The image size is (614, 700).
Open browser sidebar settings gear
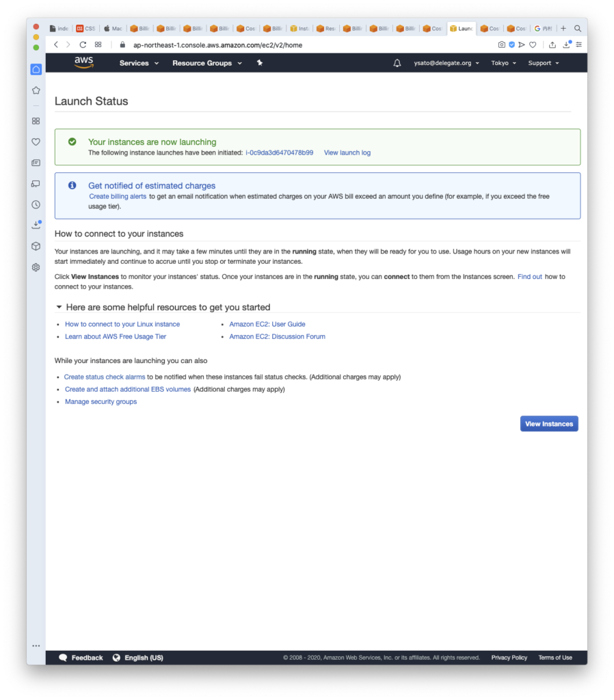[36, 267]
